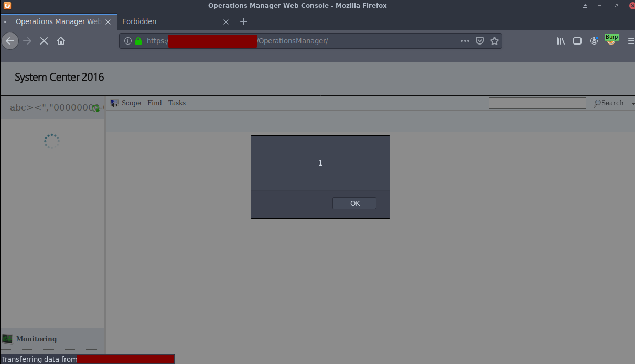
Task: Expand the dropdown arrow beside Search
Action: click(x=633, y=104)
